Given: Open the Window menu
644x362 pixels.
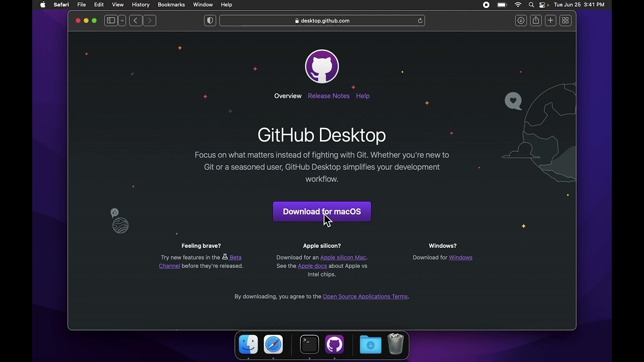Looking at the screenshot, I should (x=203, y=5).
